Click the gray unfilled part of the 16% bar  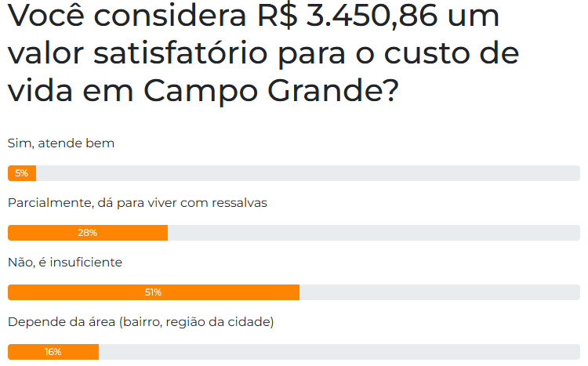337,352
